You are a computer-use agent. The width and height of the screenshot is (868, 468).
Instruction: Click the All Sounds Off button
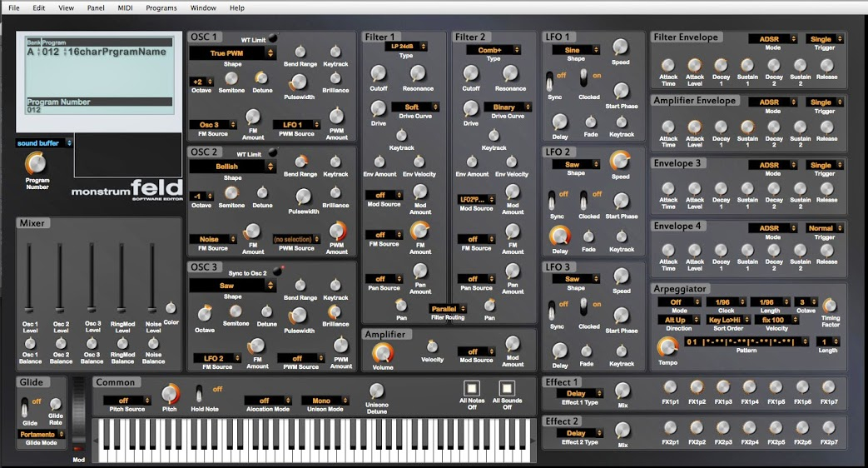507,388
